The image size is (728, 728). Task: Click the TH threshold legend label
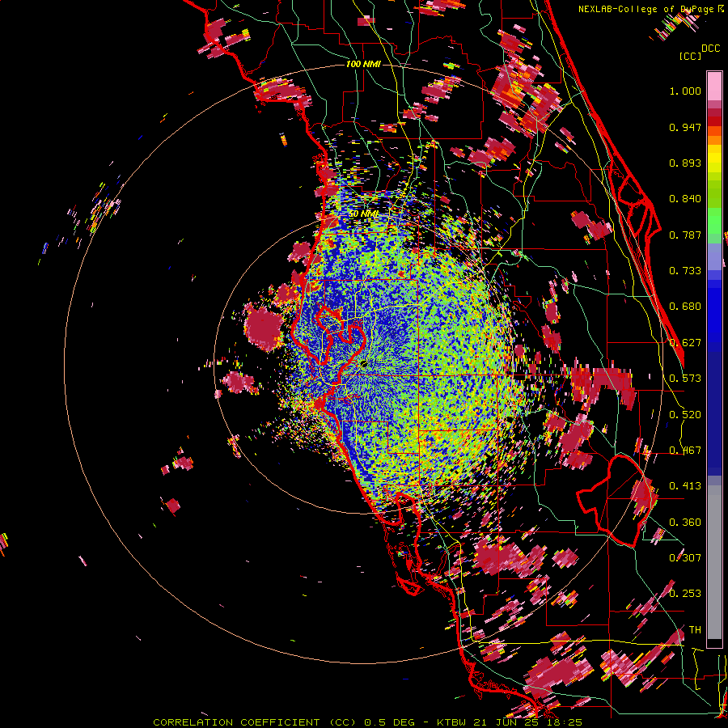pyautogui.click(x=695, y=630)
